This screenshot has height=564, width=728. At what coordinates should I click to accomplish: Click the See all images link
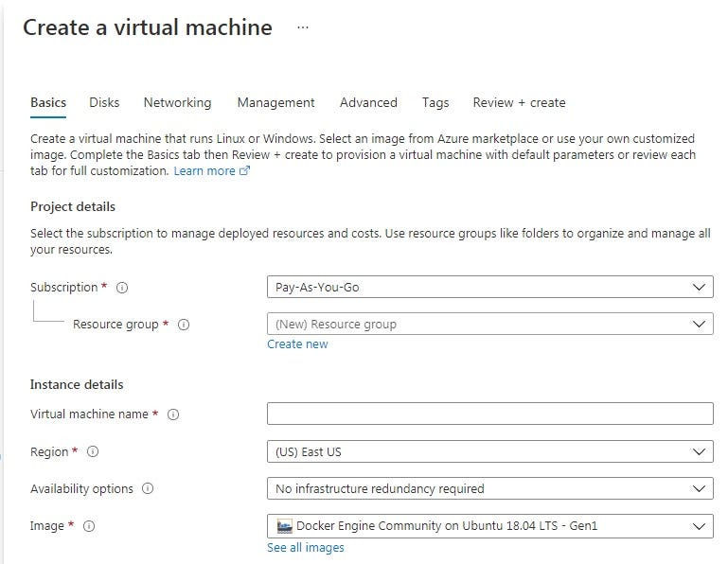pos(306,548)
